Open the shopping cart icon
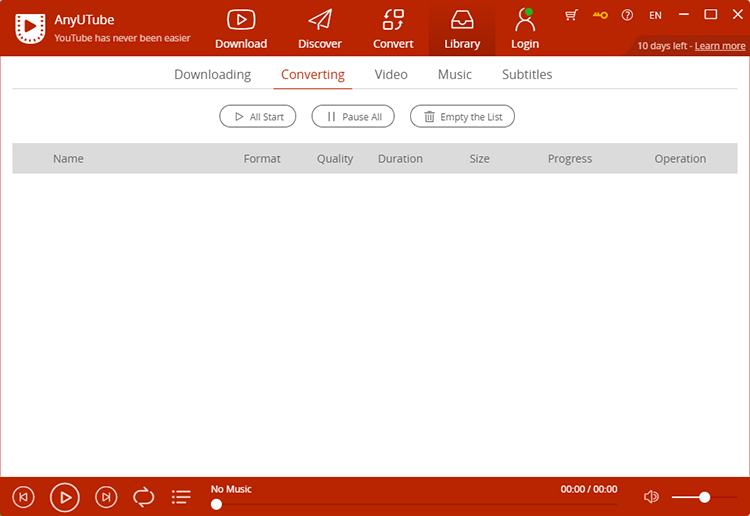The image size is (750, 516). tap(571, 15)
